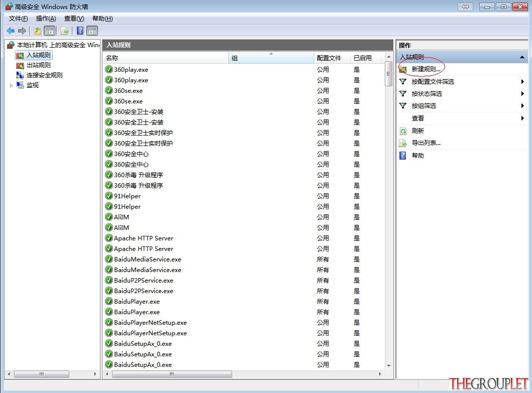This screenshot has width=532, height=393.
Task: Click 导出列表... in the action pane
Action: (x=426, y=143)
